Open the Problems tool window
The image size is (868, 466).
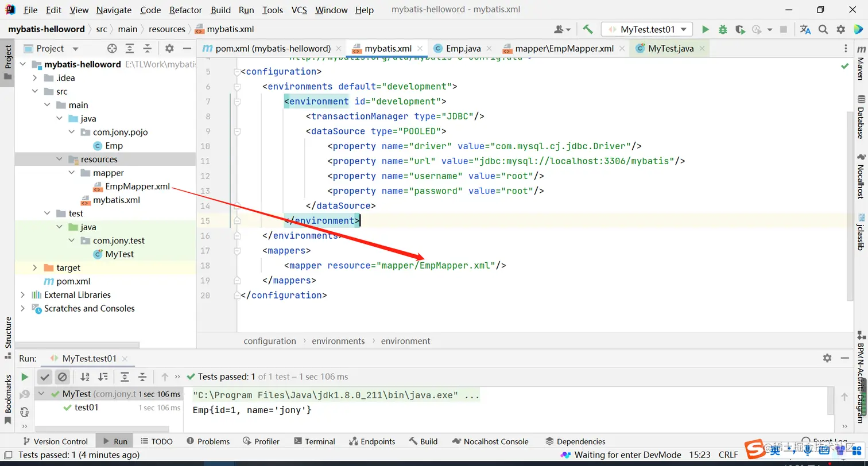coord(208,441)
